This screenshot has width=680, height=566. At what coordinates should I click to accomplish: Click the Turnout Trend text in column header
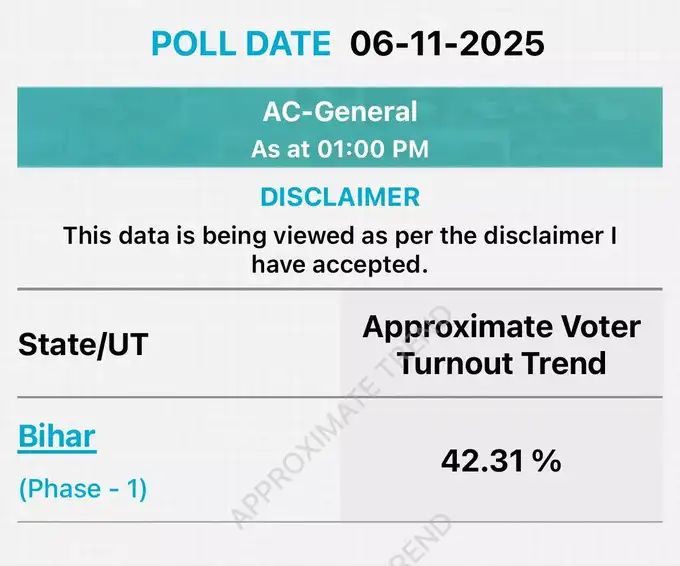click(x=501, y=362)
